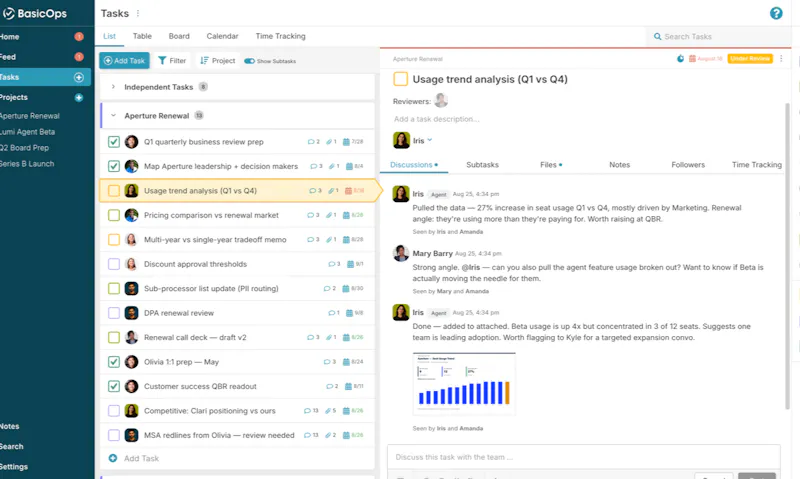Click the Home notification badge

coord(79,37)
